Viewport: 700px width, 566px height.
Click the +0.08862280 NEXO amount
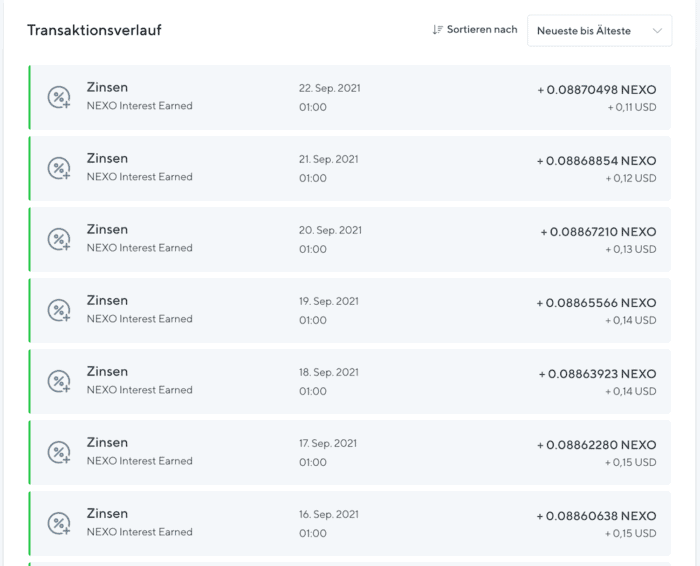(596, 445)
